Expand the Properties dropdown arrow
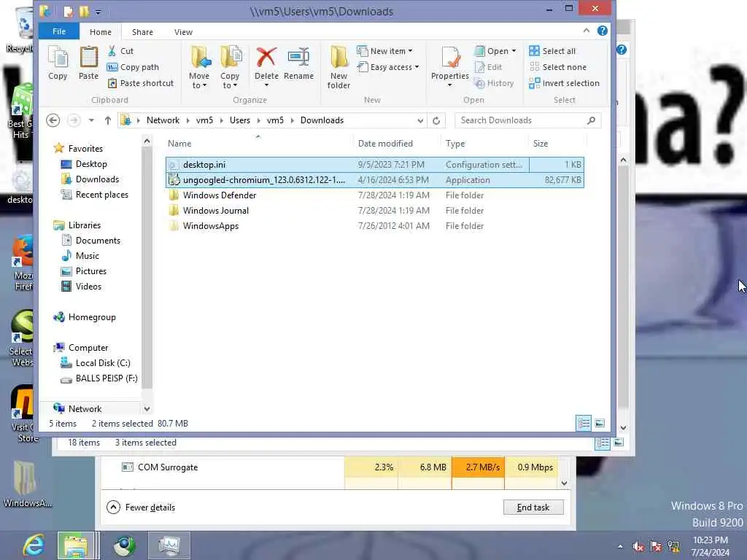The height and width of the screenshot is (560, 747). 449,85
